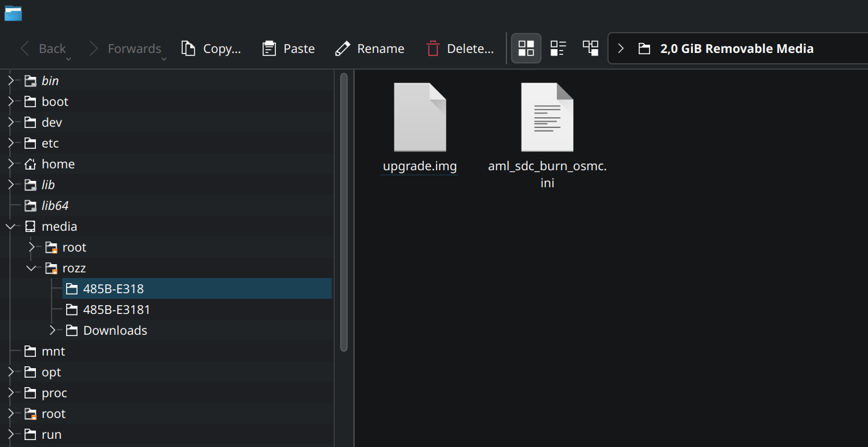The image size is (868, 447).
Task: Open the home folder in tree
Action: (x=58, y=164)
